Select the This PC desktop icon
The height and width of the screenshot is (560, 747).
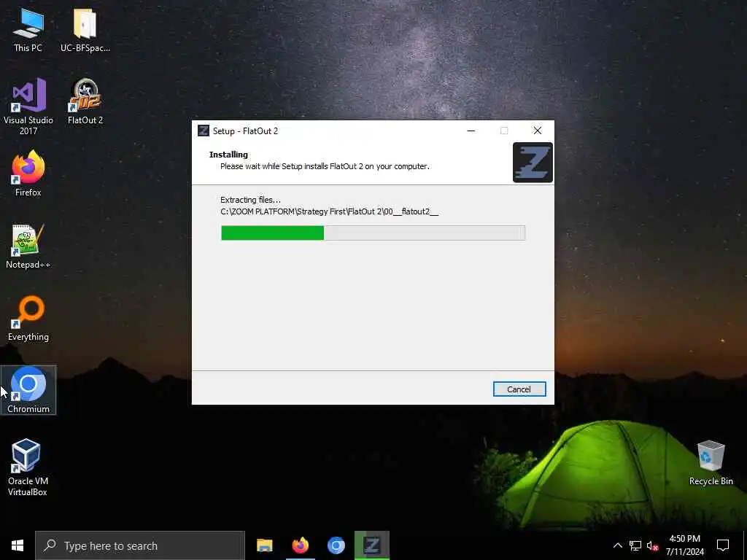pyautogui.click(x=28, y=30)
